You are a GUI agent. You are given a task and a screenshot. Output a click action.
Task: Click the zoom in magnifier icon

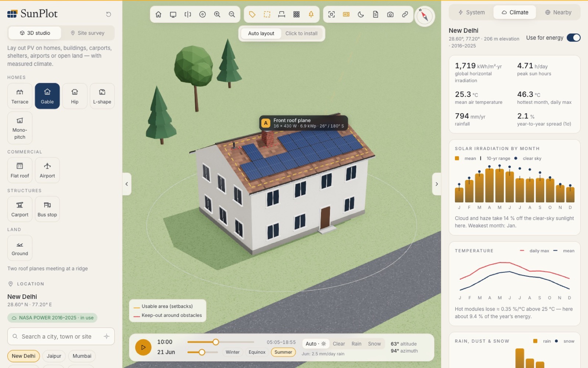tap(217, 14)
